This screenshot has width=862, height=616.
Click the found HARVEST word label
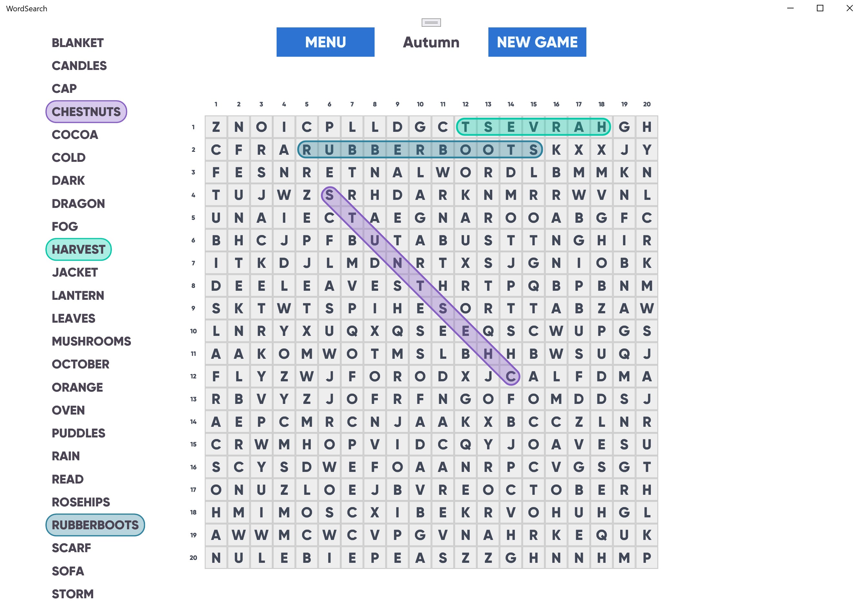(x=78, y=249)
